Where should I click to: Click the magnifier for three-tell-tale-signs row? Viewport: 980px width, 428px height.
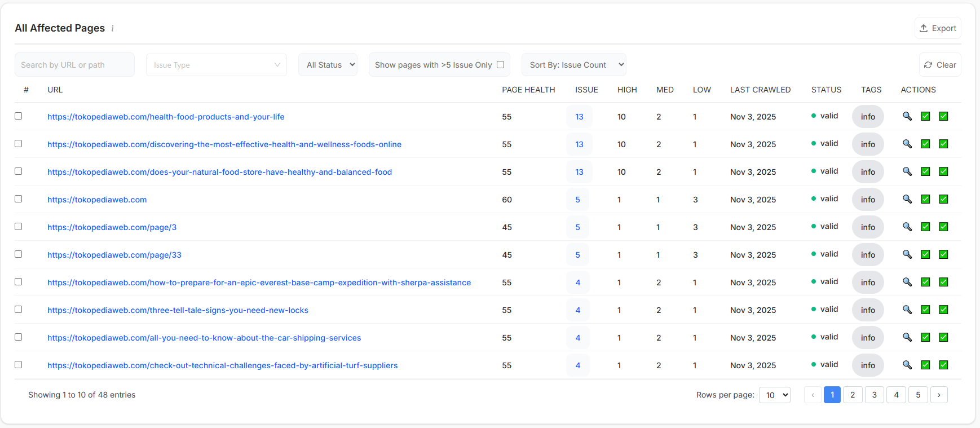click(907, 310)
